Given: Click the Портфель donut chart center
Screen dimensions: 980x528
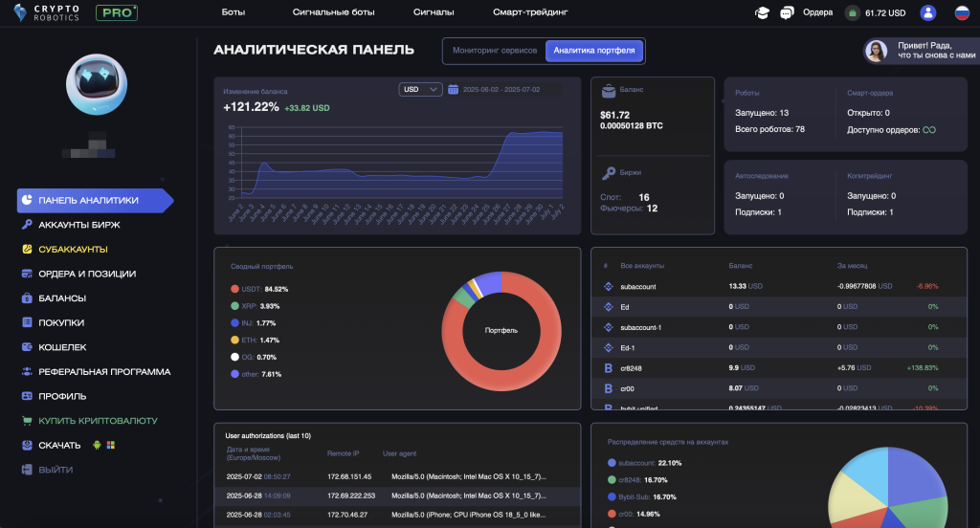Looking at the screenshot, I should point(501,331).
